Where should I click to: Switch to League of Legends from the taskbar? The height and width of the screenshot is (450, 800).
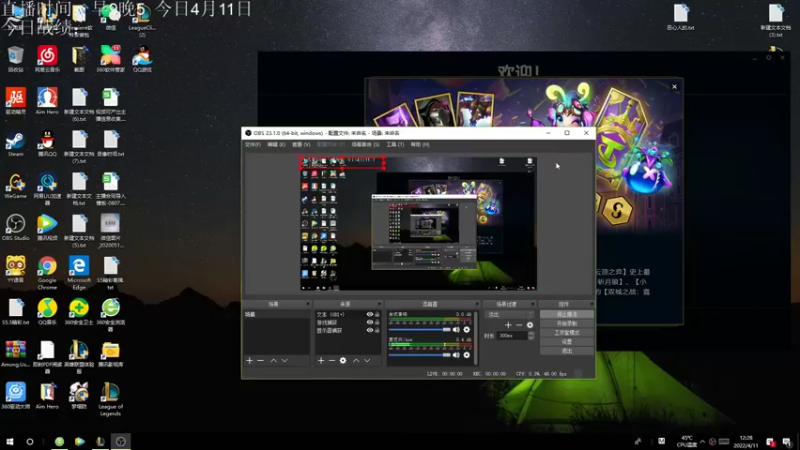click(100, 441)
